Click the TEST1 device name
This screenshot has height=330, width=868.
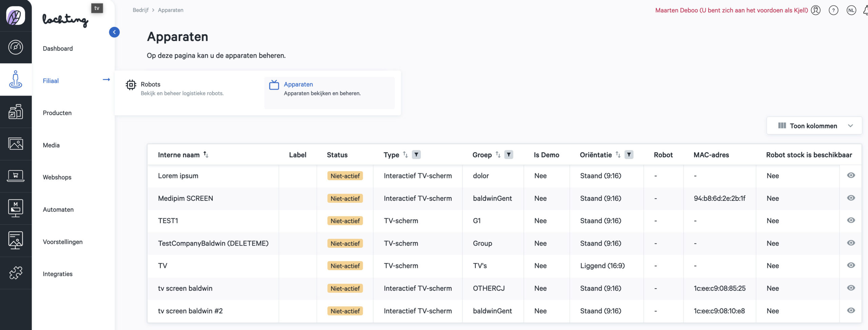pyautogui.click(x=168, y=221)
